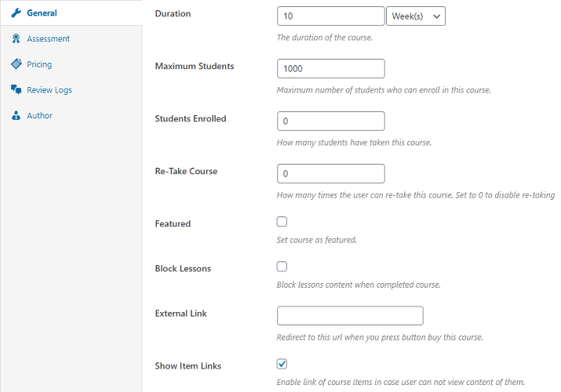Open the Pricing tab
The height and width of the screenshot is (392, 561).
pos(39,64)
